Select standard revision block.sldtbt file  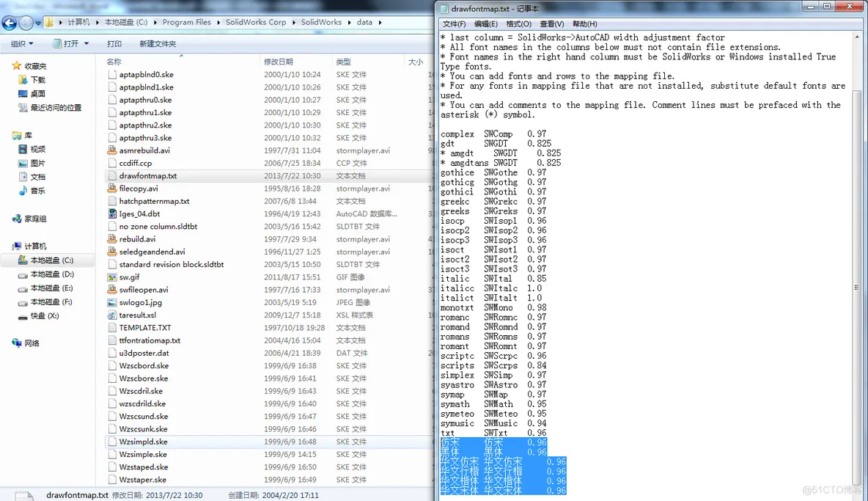pyautogui.click(x=171, y=265)
